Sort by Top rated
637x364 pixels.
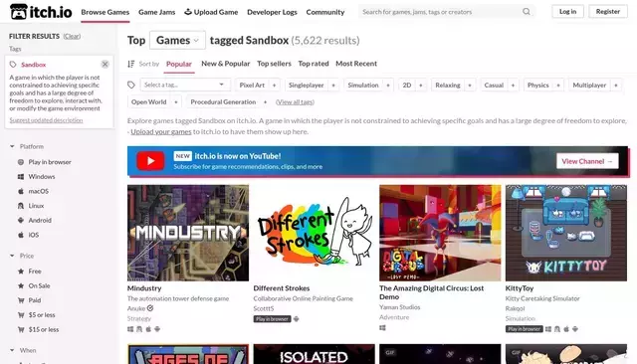314,64
